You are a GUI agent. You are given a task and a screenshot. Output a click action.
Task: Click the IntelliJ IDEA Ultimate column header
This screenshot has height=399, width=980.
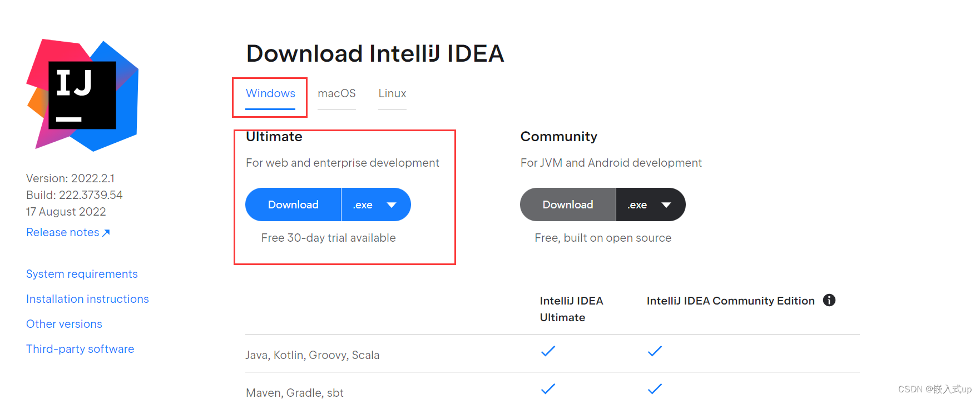(x=571, y=309)
